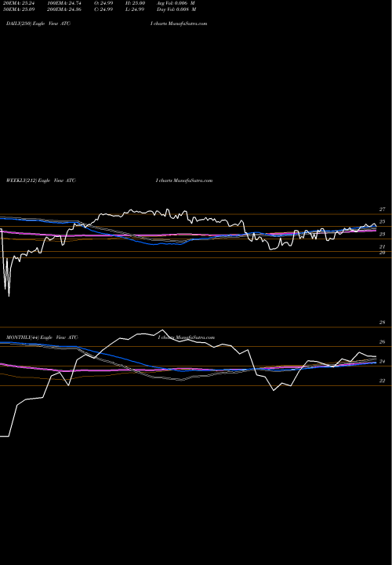
Task: Click the Day Vol reading
Action: [x=176, y=9]
